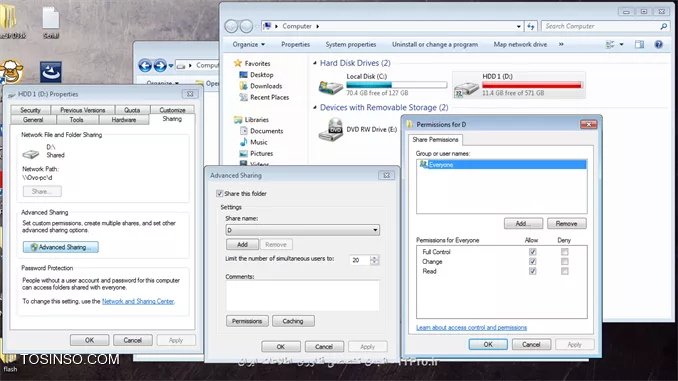Toggle Allow checkbox for Read
Image resolution: width=678 pixels, height=381 pixels.
click(x=532, y=271)
